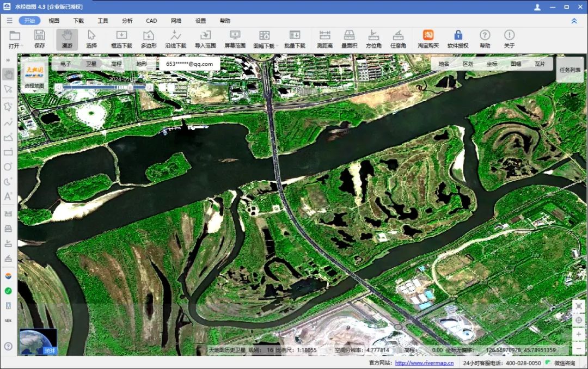Select arrow pointer tool in left sidebar
588x369 pixels.
point(8,89)
